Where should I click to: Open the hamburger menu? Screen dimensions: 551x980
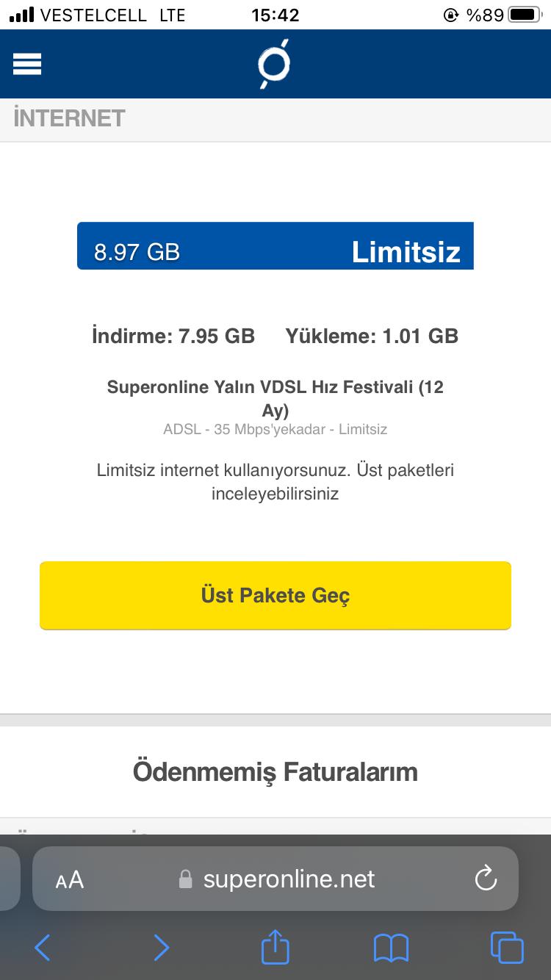pyautogui.click(x=27, y=65)
